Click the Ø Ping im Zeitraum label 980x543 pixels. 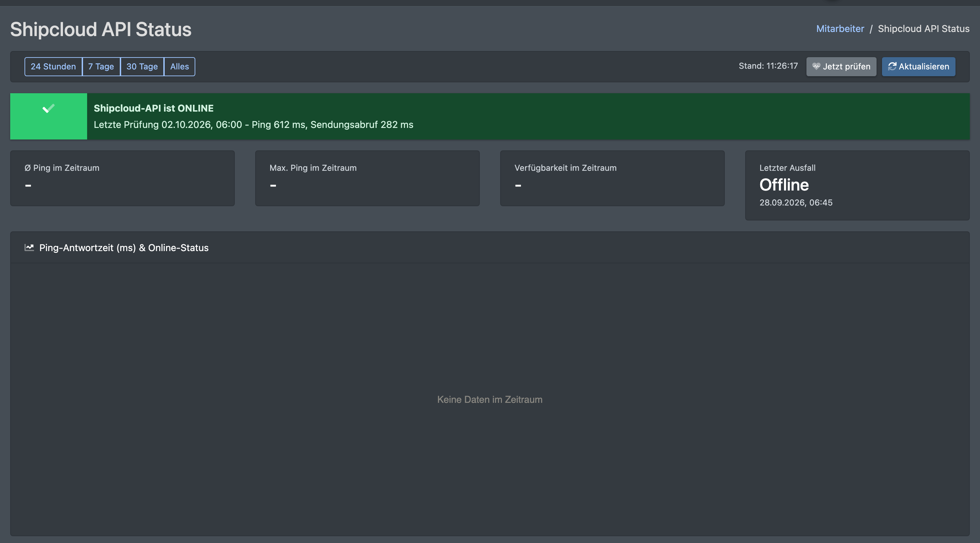pyautogui.click(x=62, y=168)
